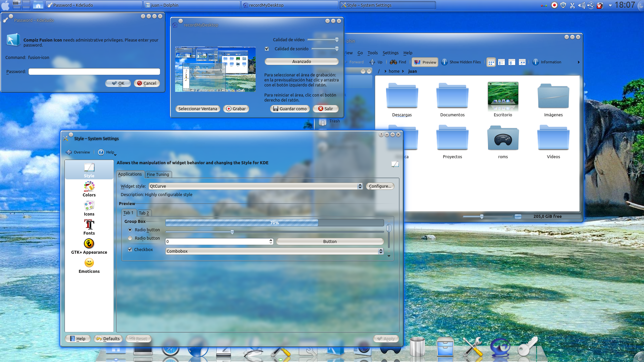Toggle Preview mode in Dolphin toolbar
This screenshot has width=644, height=362.
click(x=425, y=62)
